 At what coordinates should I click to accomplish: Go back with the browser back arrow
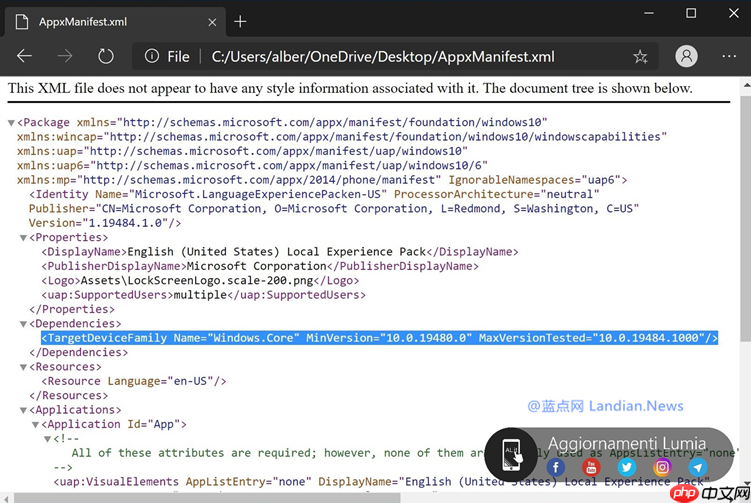click(x=24, y=57)
